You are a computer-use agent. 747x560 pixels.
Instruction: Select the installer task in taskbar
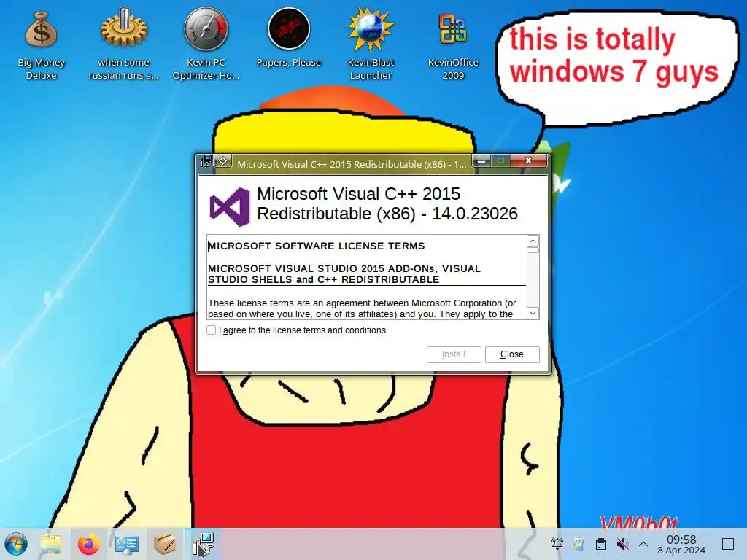204,544
